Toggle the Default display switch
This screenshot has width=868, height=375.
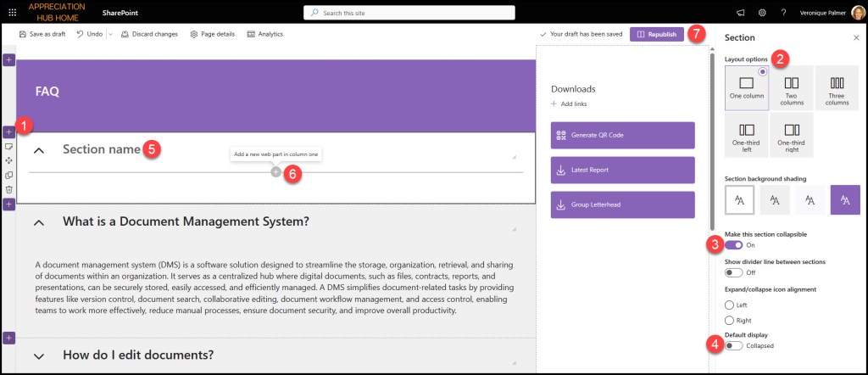click(x=733, y=345)
